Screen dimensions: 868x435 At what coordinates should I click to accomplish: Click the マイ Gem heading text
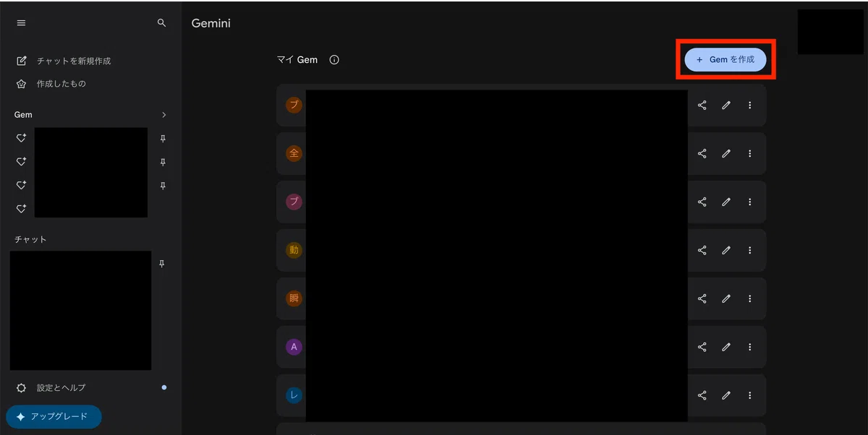coord(297,60)
